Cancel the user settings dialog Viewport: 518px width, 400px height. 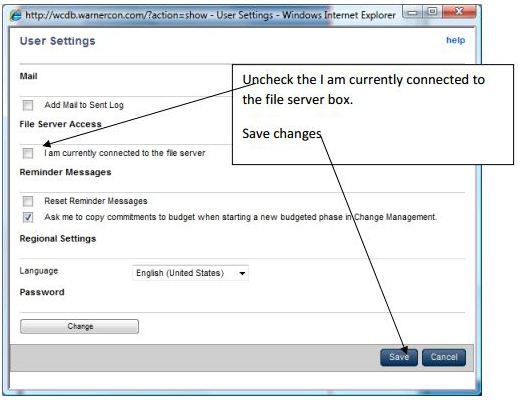444,357
